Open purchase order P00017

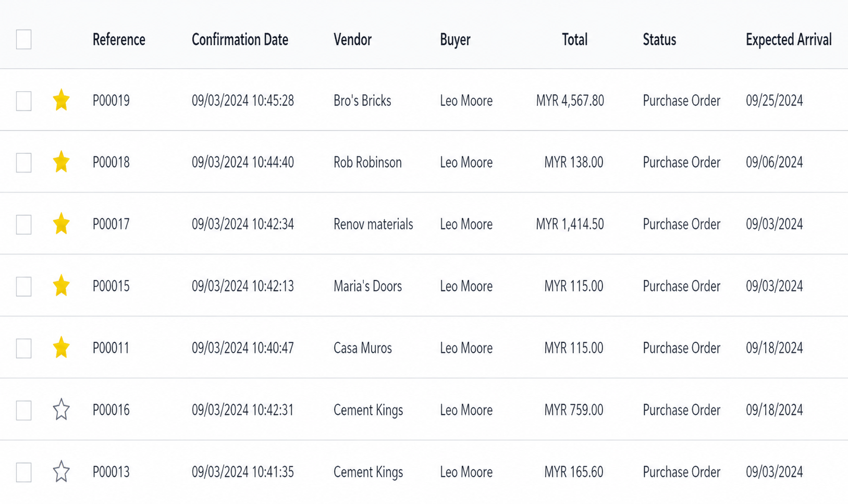point(111,224)
